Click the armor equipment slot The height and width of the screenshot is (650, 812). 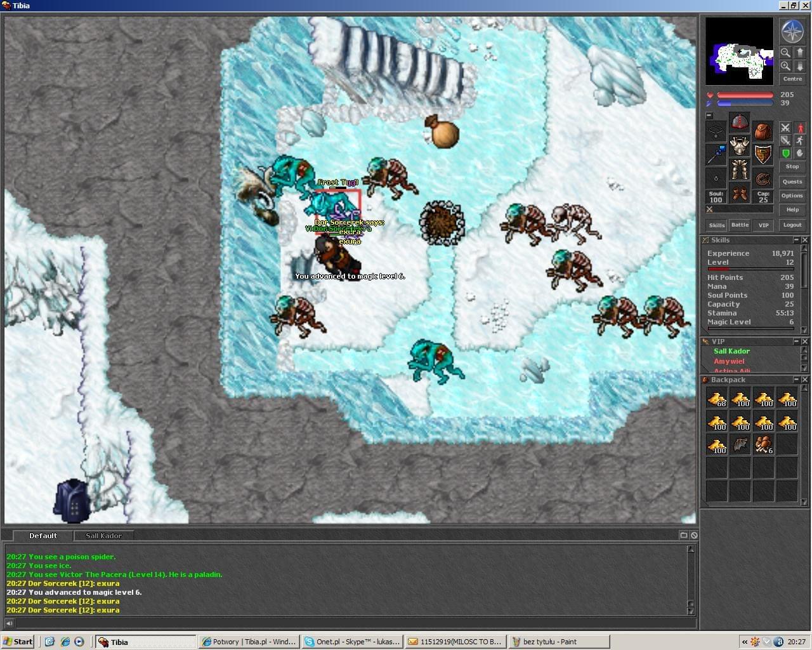pos(739,145)
